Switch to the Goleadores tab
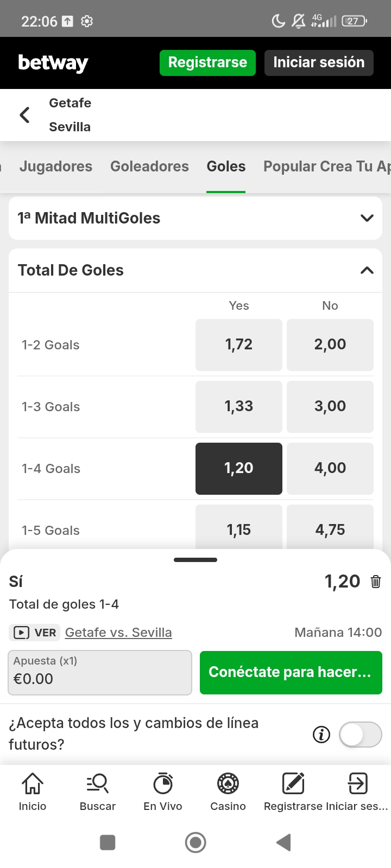 (149, 167)
